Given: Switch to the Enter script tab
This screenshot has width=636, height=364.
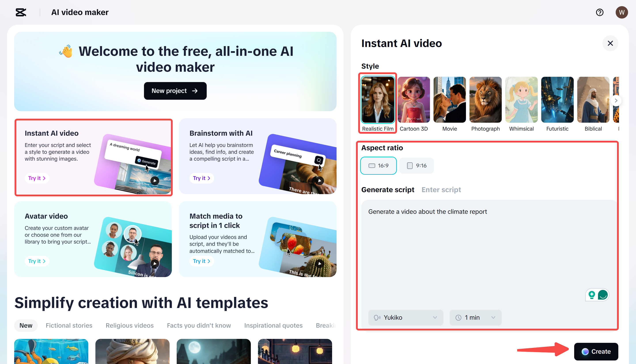Looking at the screenshot, I should (x=441, y=190).
